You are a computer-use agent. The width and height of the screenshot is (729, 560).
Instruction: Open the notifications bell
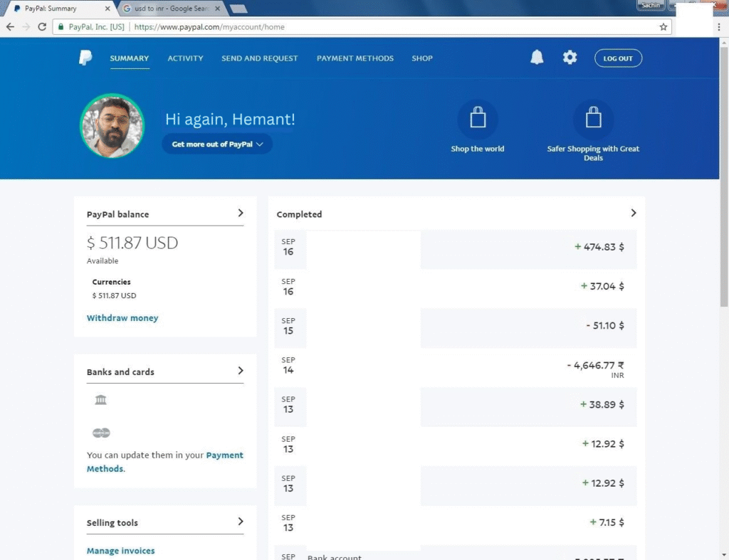[x=537, y=58]
